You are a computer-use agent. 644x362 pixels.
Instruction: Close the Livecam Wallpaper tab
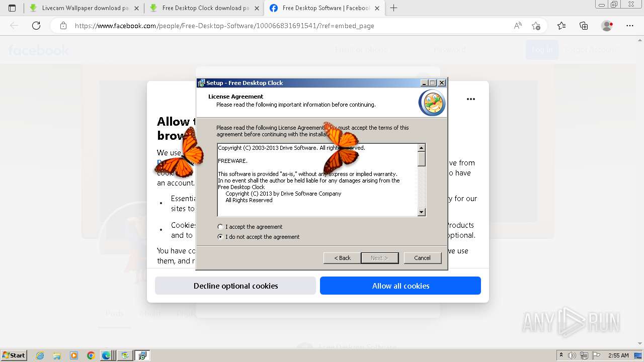pyautogui.click(x=136, y=8)
